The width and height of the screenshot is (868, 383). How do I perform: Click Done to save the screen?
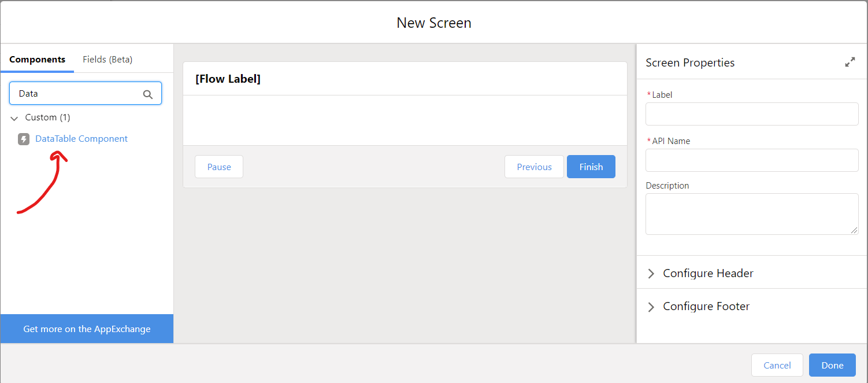(x=832, y=365)
